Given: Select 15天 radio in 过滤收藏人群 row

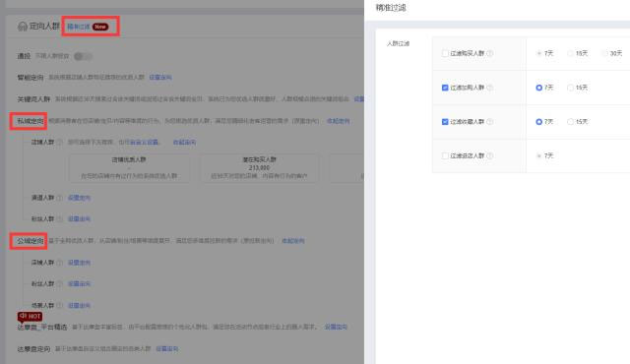Looking at the screenshot, I should coord(570,122).
